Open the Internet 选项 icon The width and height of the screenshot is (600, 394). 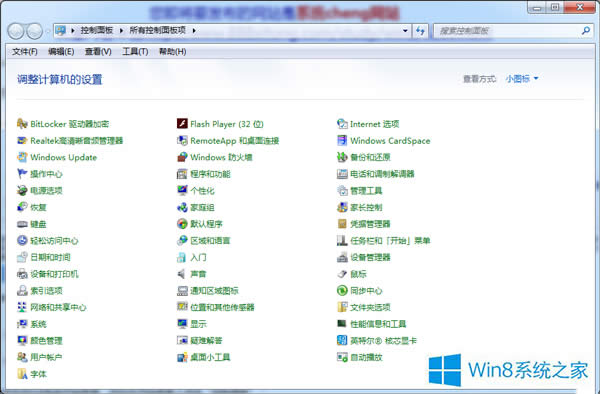pos(342,124)
